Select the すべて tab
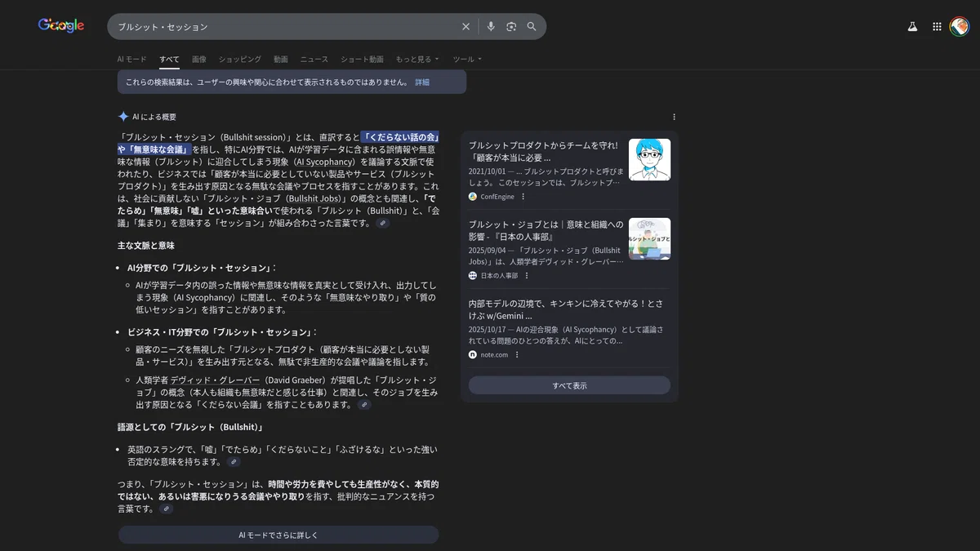The image size is (980, 551). 170,60
